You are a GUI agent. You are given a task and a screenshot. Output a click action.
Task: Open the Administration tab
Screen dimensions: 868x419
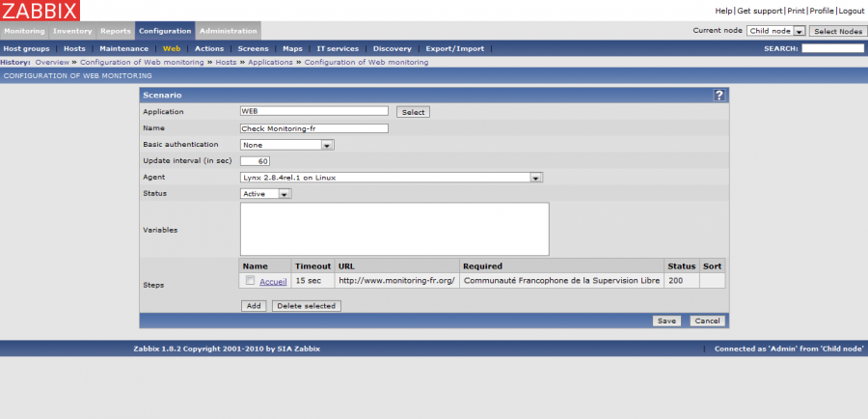point(228,31)
